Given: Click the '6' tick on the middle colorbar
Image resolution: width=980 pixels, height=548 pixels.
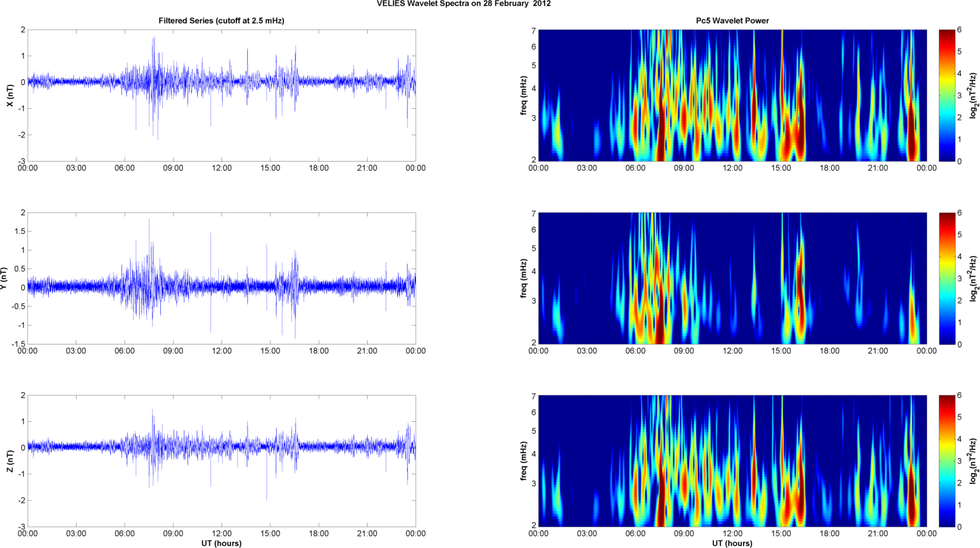Looking at the screenshot, I should tap(959, 213).
